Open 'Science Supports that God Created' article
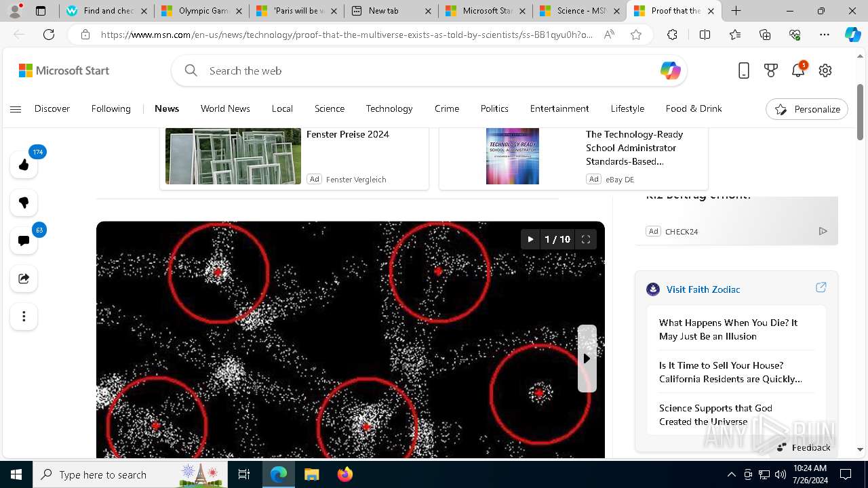868x488 pixels. (x=715, y=415)
